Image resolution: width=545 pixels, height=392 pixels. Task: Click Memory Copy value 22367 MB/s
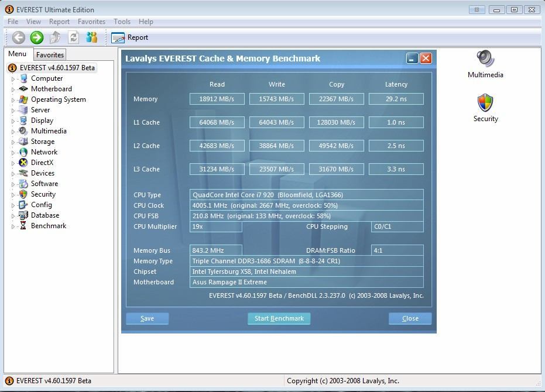click(x=337, y=99)
